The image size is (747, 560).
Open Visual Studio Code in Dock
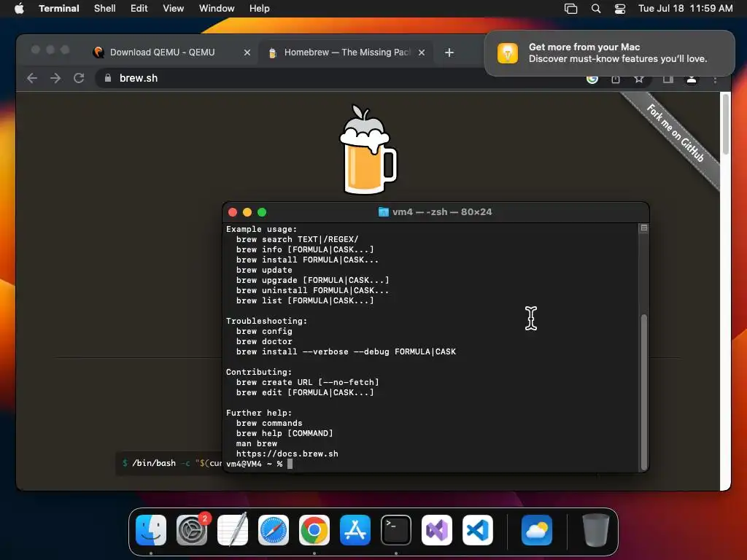pos(478,530)
